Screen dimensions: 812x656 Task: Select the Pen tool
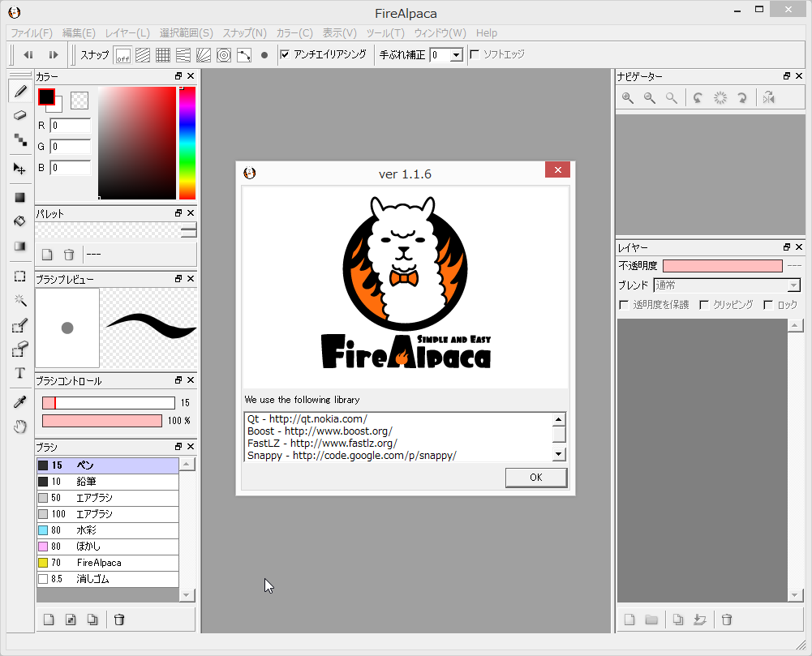(x=20, y=91)
